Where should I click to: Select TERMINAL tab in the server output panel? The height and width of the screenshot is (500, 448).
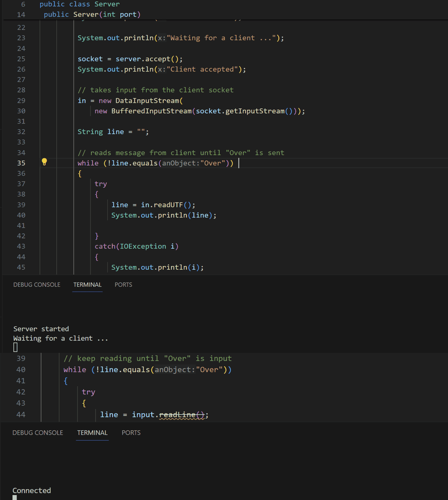tap(87, 284)
